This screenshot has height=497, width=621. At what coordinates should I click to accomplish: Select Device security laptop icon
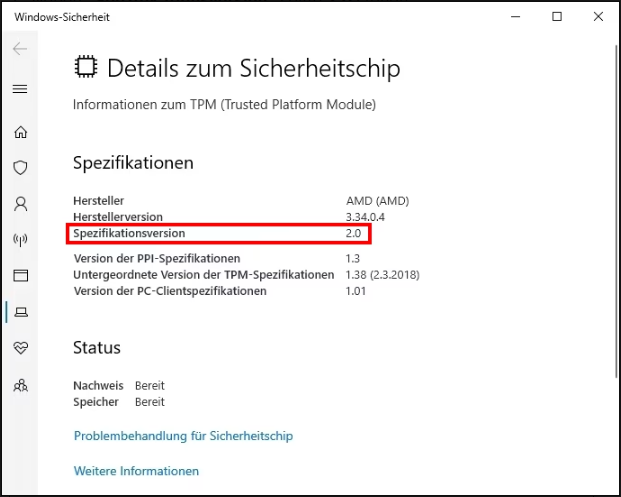[21, 312]
